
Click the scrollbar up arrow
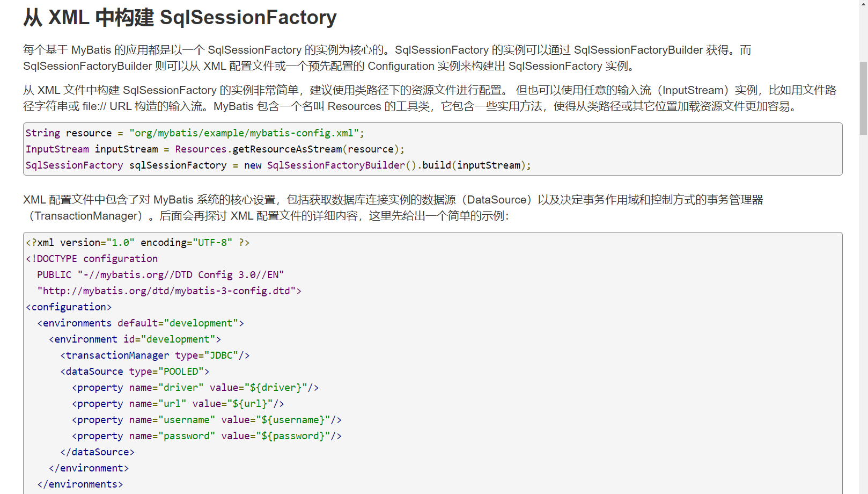(x=863, y=4)
